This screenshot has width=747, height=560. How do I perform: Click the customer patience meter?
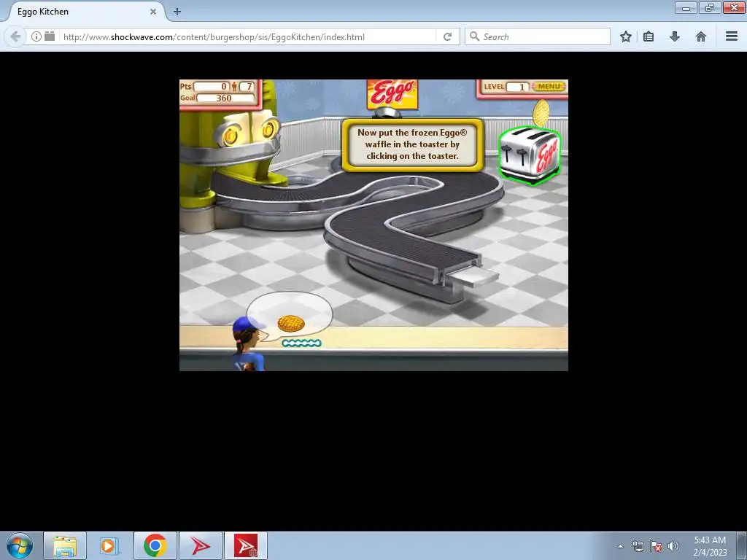pos(301,343)
